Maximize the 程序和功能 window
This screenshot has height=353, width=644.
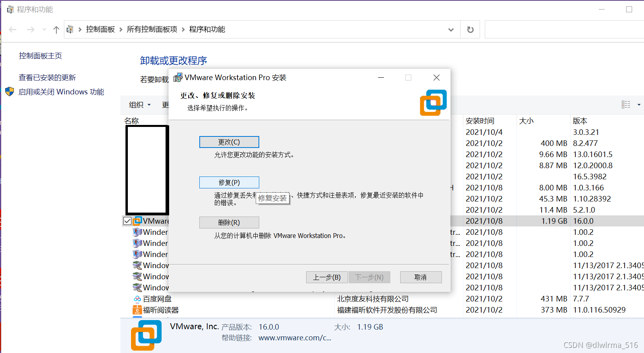click(629, 9)
